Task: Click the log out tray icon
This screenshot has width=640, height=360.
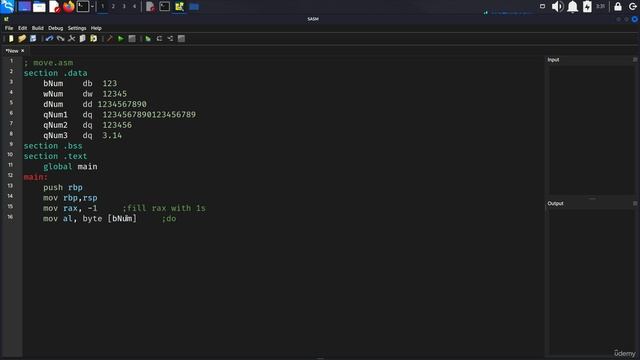Action: [x=633, y=7]
